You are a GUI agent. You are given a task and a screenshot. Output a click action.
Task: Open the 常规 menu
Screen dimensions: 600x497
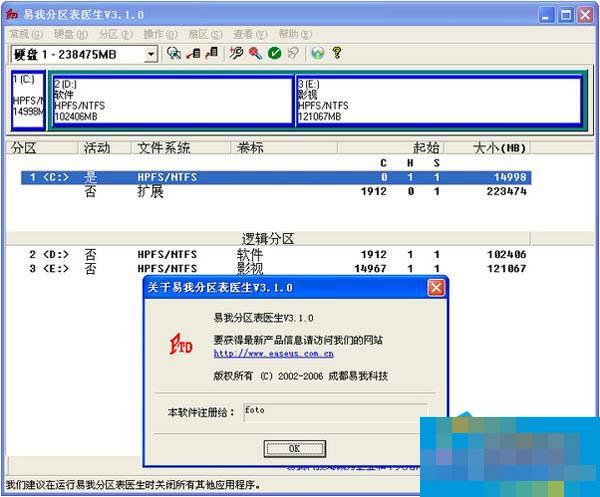pyautogui.click(x=26, y=34)
